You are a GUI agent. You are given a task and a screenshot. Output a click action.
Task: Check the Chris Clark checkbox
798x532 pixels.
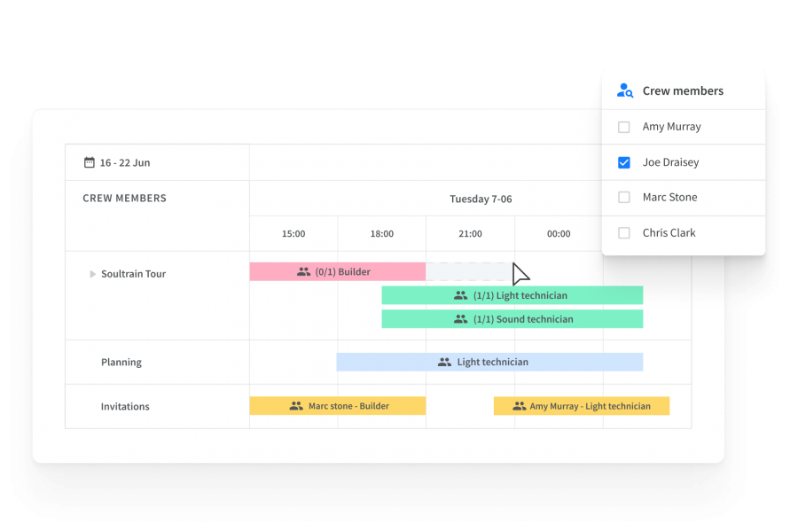(624, 232)
